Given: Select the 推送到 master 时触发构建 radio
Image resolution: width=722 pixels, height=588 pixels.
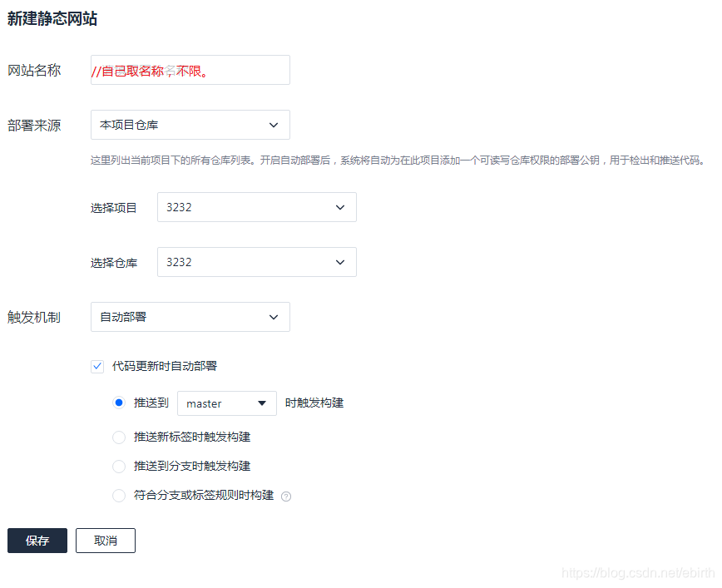Looking at the screenshot, I should click(x=119, y=403).
